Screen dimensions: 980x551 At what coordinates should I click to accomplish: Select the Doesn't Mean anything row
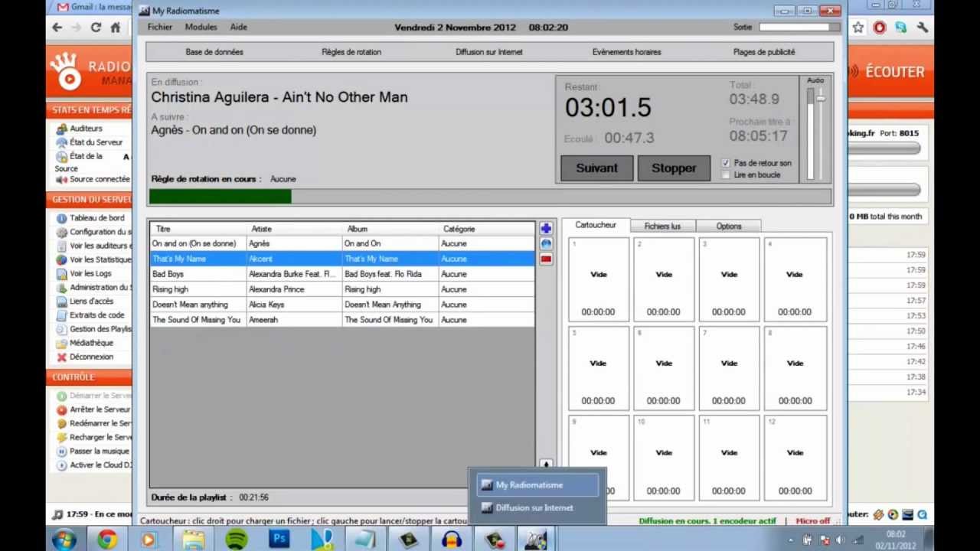point(342,305)
